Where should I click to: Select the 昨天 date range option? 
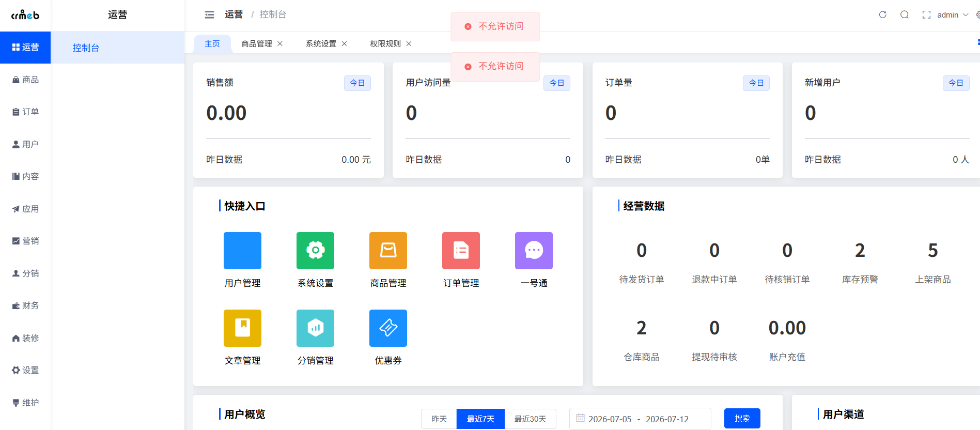click(x=439, y=419)
